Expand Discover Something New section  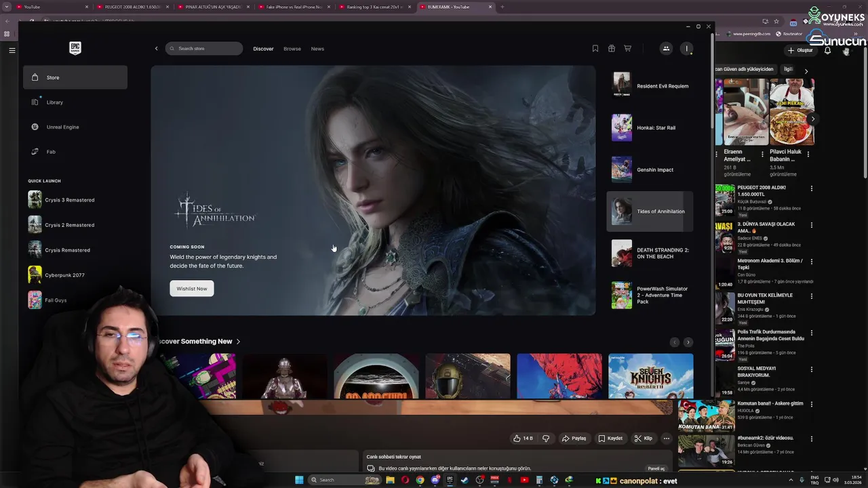tap(238, 342)
